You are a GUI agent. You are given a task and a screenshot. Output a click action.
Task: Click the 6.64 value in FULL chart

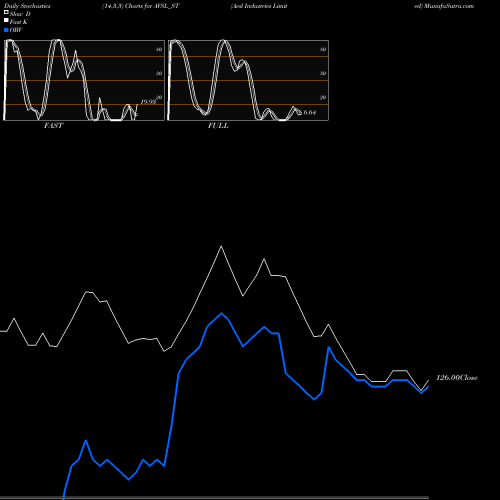point(310,113)
